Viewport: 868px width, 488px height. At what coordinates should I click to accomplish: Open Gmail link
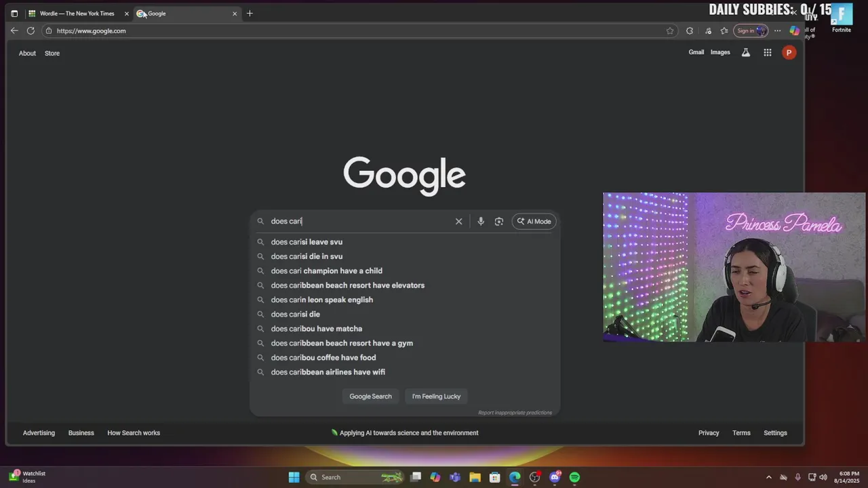[x=696, y=52]
